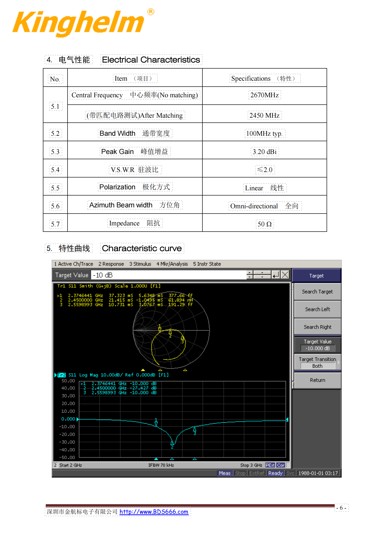Viewport: 392px width, 555px height.
Task: Click the 2670MHz specification cell
Action: [264, 95]
